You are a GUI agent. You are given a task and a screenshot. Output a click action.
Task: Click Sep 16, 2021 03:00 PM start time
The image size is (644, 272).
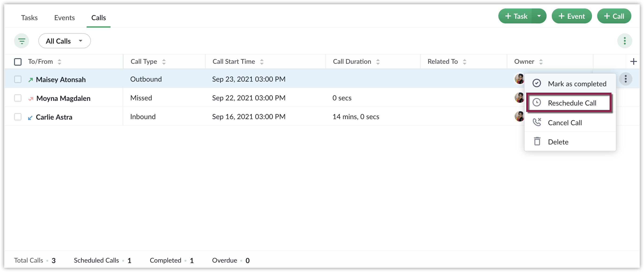pyautogui.click(x=248, y=117)
